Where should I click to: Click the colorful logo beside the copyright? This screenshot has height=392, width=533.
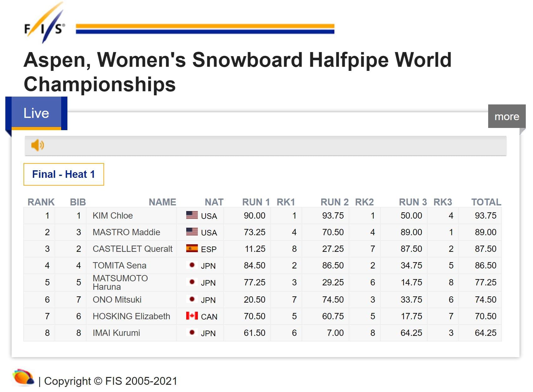click(x=23, y=377)
